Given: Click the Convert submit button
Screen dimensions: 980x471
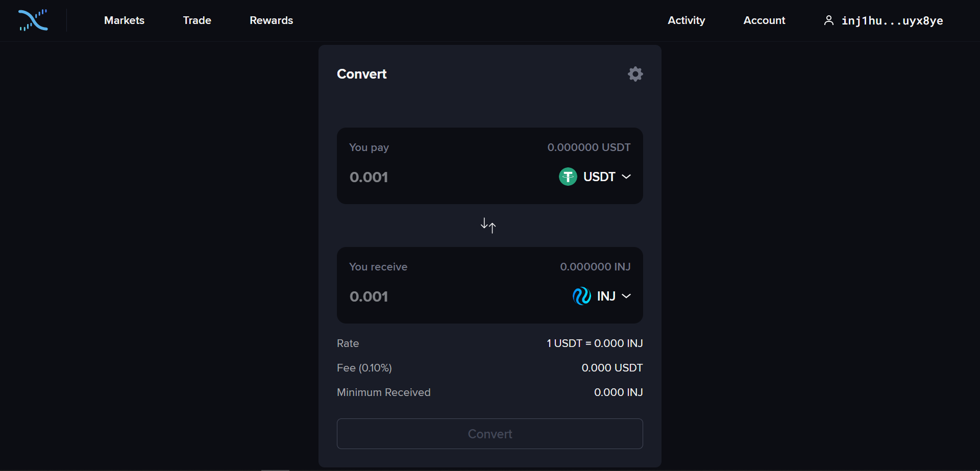Looking at the screenshot, I should [x=490, y=434].
